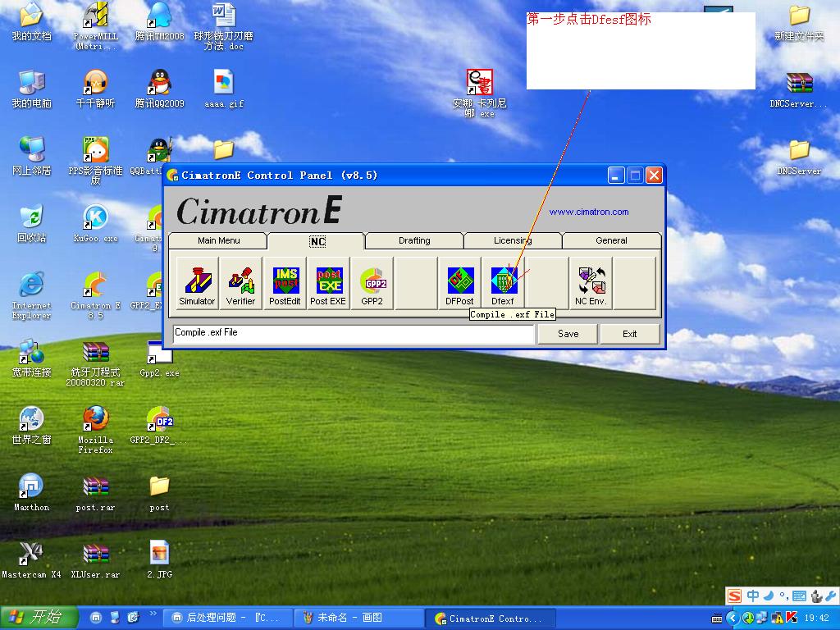The height and width of the screenshot is (630, 840).
Task: Switch to 未命名 - 画图 taskbar window
Action: (x=358, y=618)
